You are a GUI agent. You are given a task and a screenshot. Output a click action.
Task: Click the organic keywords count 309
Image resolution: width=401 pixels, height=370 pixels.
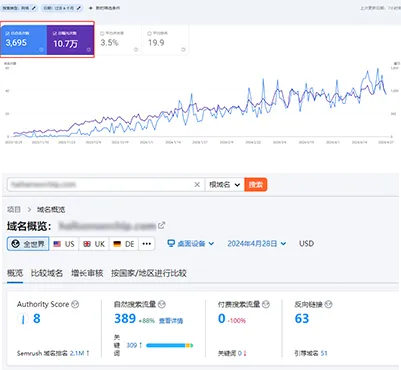[132, 345]
